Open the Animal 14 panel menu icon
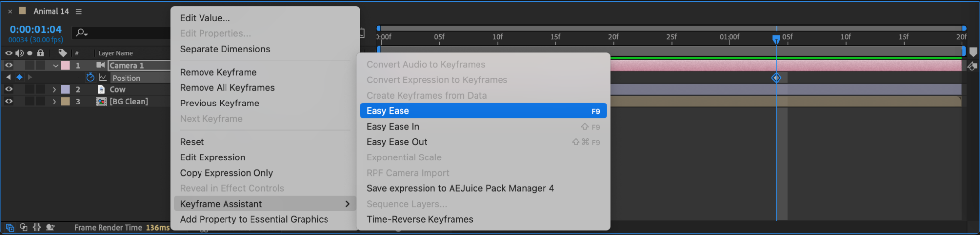Viewport: 980px width, 235px height. point(79,11)
